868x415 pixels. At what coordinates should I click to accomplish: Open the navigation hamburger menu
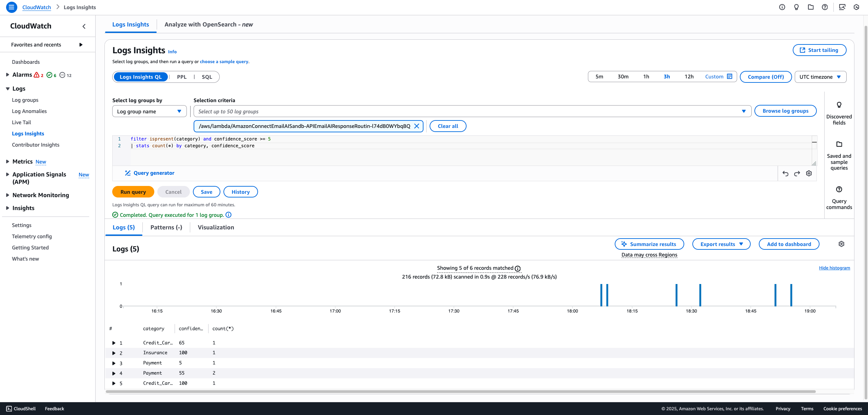pyautogui.click(x=12, y=7)
